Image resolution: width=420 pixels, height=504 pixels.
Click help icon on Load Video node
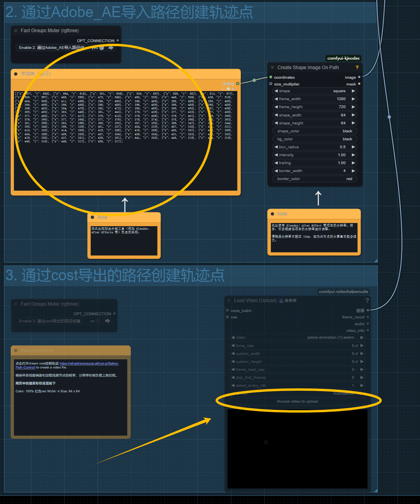pyautogui.click(x=367, y=300)
